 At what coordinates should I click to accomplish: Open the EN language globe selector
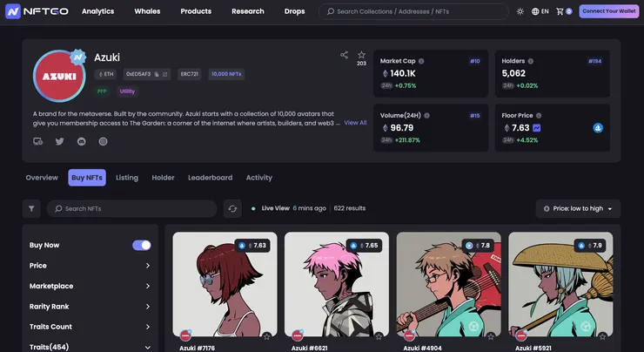pos(540,11)
